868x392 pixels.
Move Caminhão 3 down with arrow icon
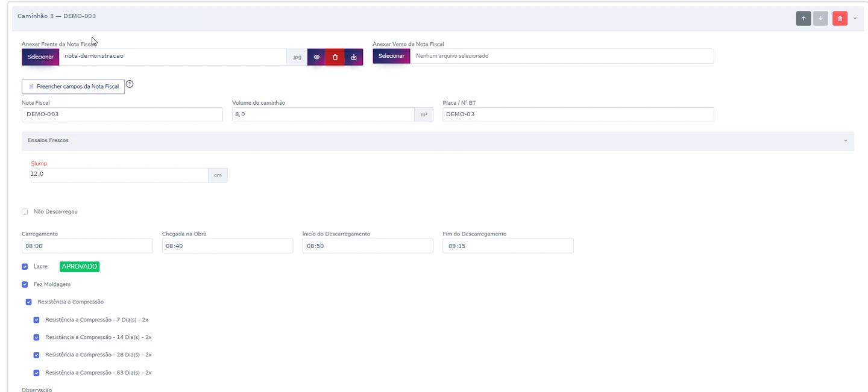click(x=820, y=18)
